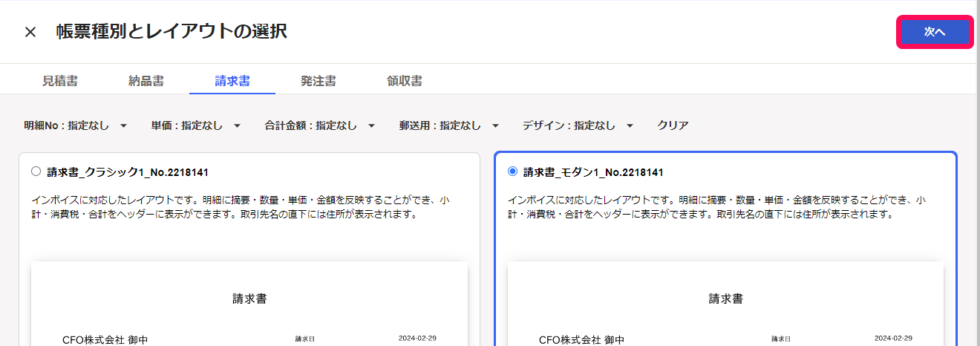The image size is (980, 346).
Task: Click the 次へ button
Action: pos(935,33)
